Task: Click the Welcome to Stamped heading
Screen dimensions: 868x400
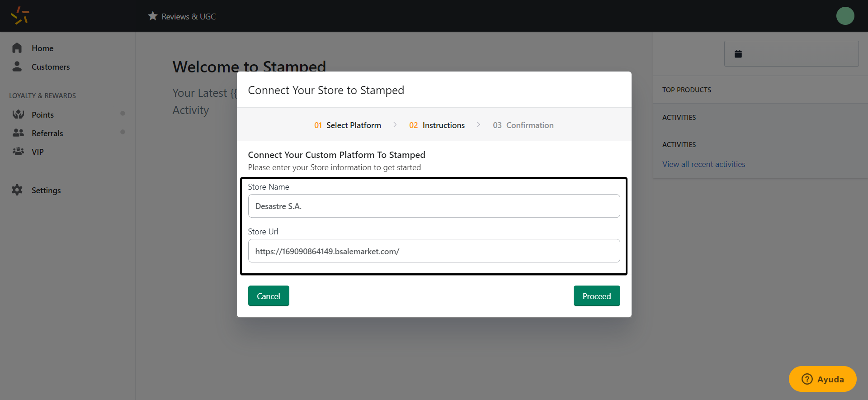Action: coord(249,66)
